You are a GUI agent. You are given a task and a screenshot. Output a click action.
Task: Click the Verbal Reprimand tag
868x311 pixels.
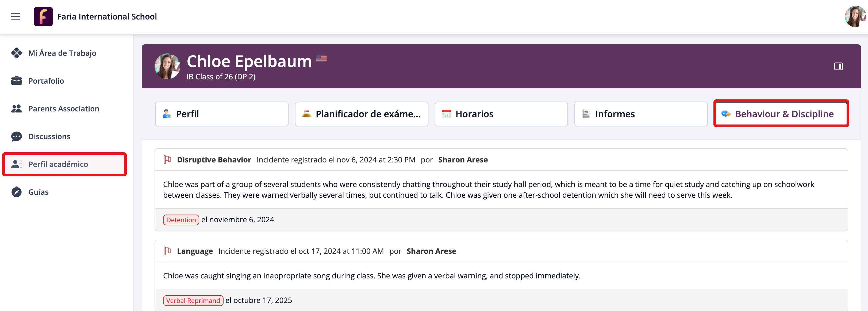tap(193, 301)
